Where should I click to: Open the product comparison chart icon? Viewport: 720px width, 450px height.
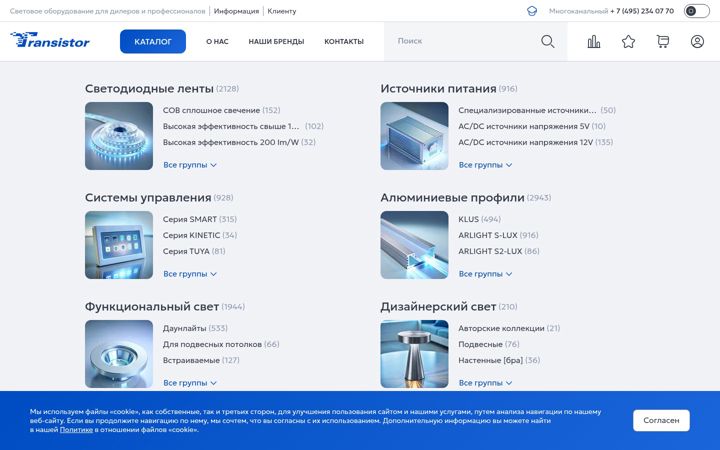pos(594,41)
